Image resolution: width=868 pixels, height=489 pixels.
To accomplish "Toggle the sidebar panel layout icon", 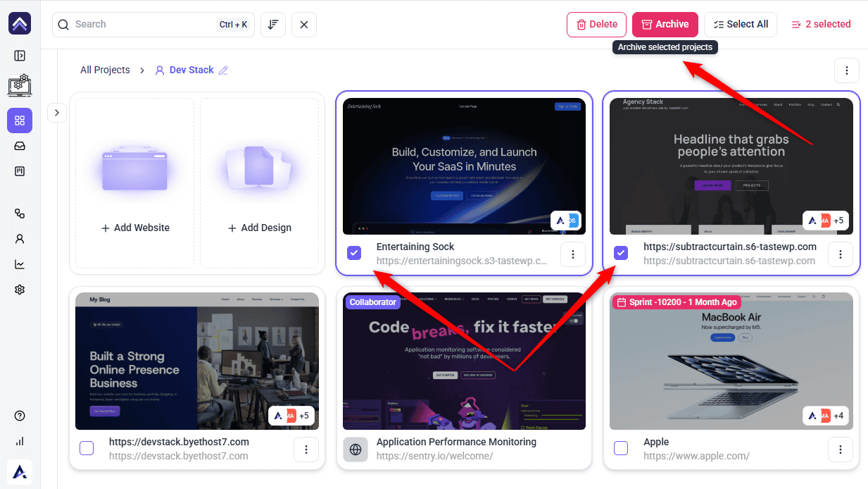I will [x=20, y=56].
